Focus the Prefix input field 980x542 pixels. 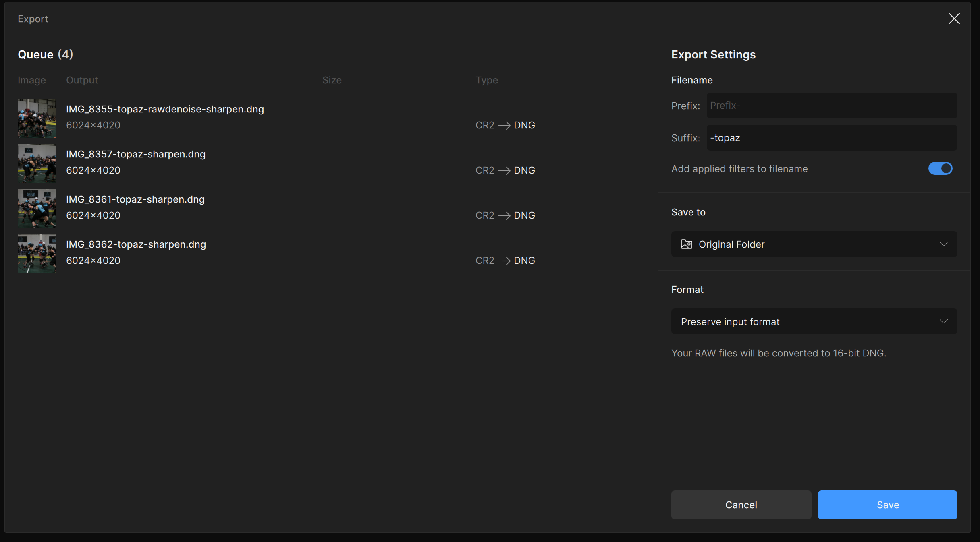point(831,106)
